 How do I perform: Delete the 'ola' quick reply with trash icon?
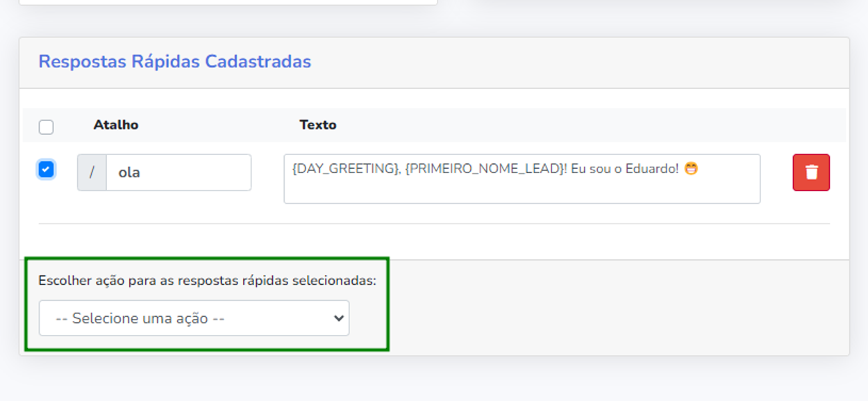(x=811, y=172)
